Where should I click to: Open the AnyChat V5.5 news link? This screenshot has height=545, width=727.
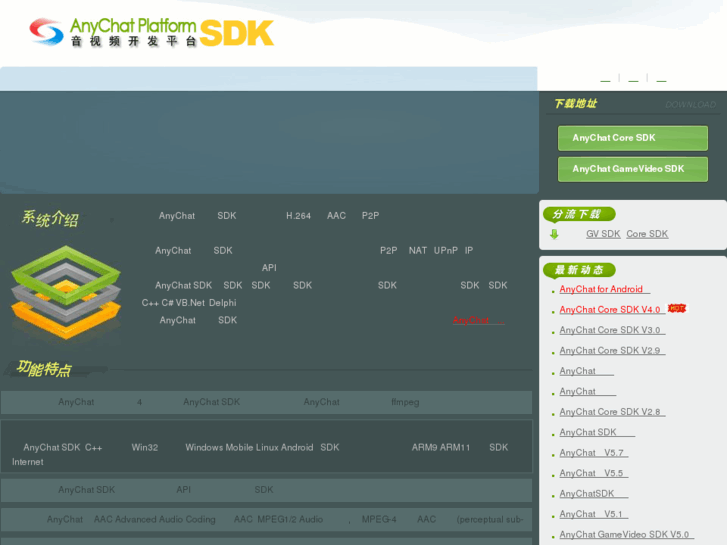(x=593, y=473)
